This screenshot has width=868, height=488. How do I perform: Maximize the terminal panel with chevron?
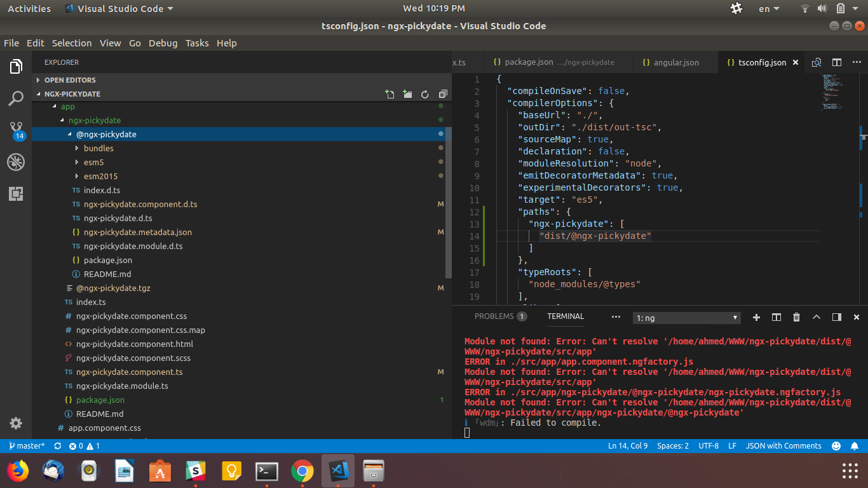[817, 316]
